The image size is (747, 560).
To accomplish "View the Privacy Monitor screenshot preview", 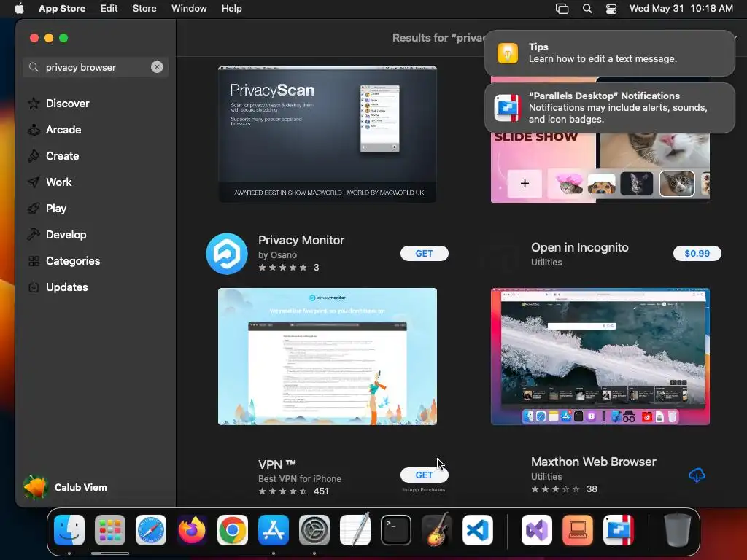I will pos(328,356).
